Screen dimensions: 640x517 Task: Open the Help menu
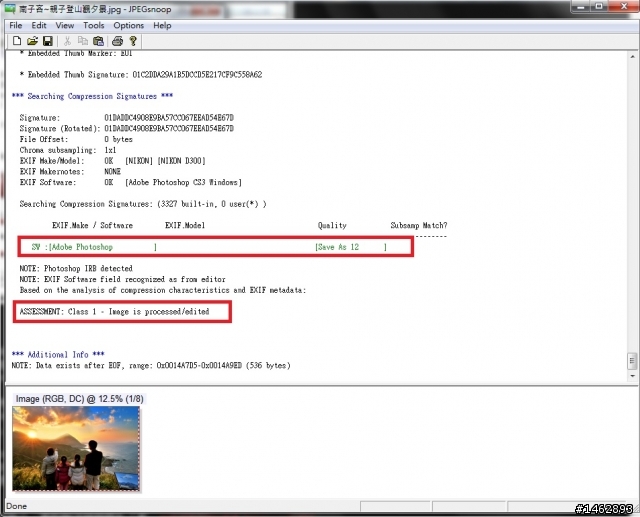click(x=162, y=25)
